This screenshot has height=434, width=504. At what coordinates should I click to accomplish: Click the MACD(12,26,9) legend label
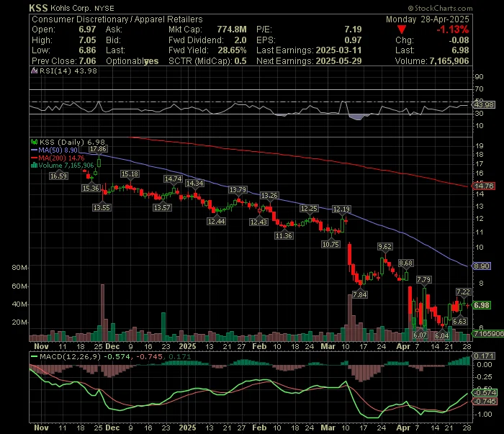click(70, 356)
